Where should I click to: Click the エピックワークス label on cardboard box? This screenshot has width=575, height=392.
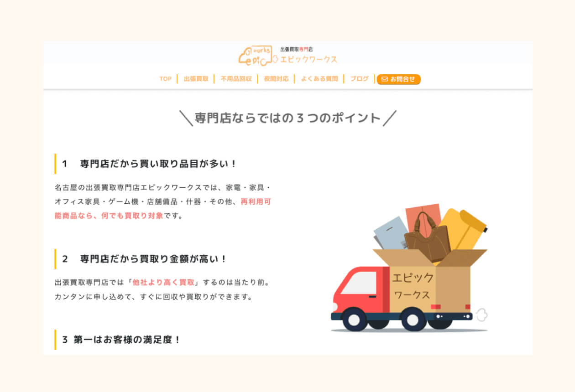[x=412, y=286]
